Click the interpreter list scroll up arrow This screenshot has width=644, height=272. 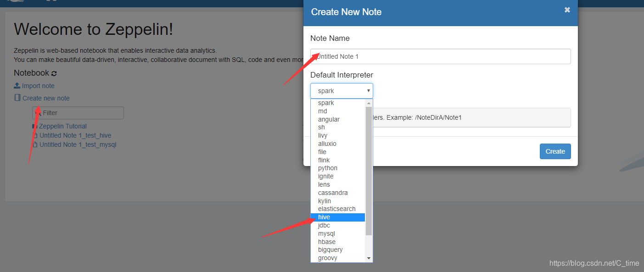[369, 103]
